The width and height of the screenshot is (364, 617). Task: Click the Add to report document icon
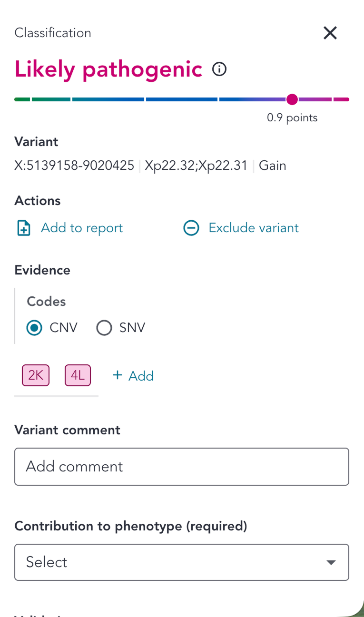coord(24,228)
